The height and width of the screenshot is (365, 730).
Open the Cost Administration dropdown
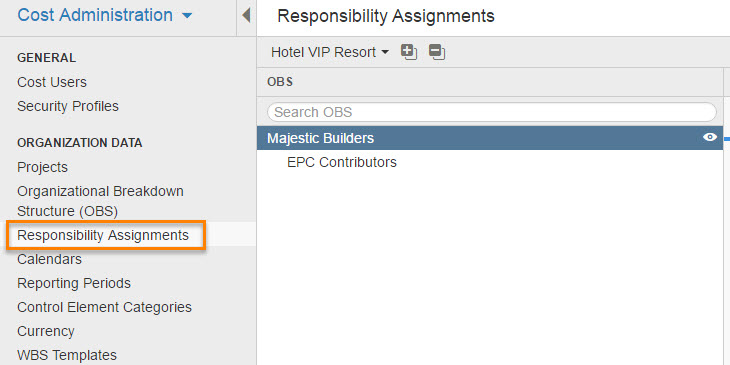104,15
